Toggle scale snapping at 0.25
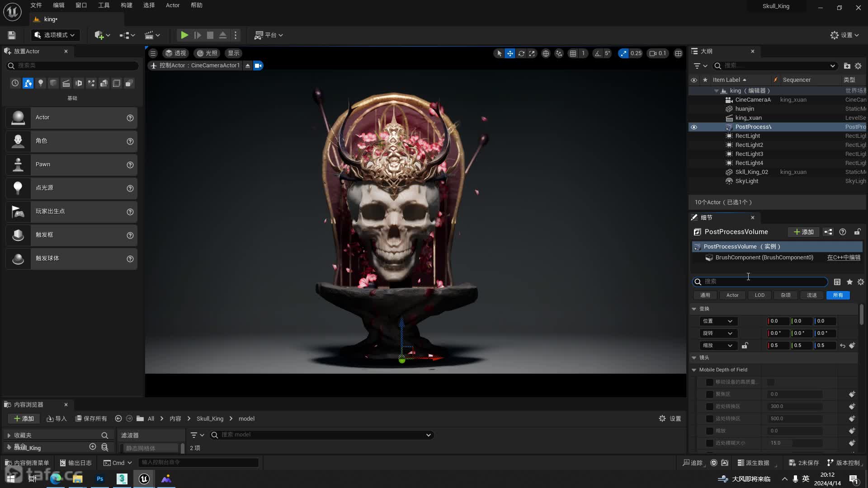 click(x=624, y=53)
